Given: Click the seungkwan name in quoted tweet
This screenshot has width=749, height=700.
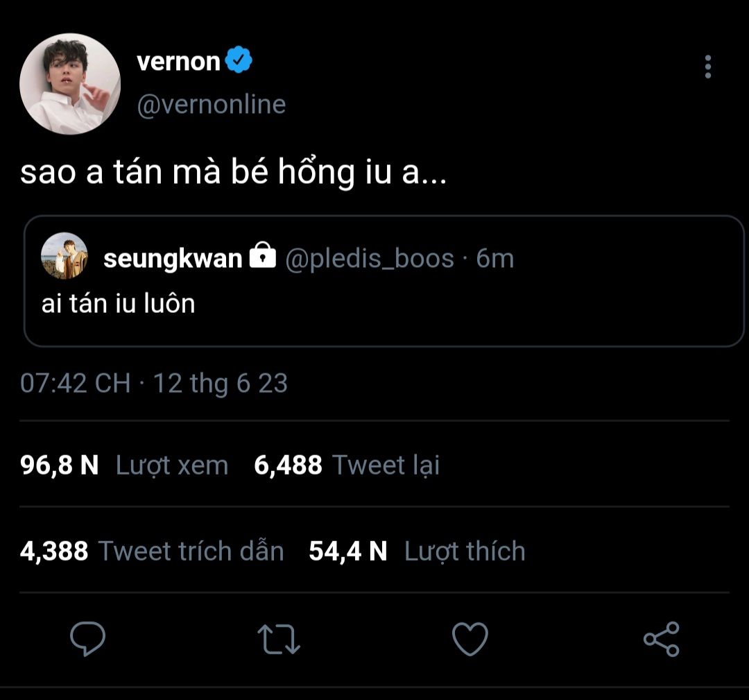Looking at the screenshot, I should point(173,259).
